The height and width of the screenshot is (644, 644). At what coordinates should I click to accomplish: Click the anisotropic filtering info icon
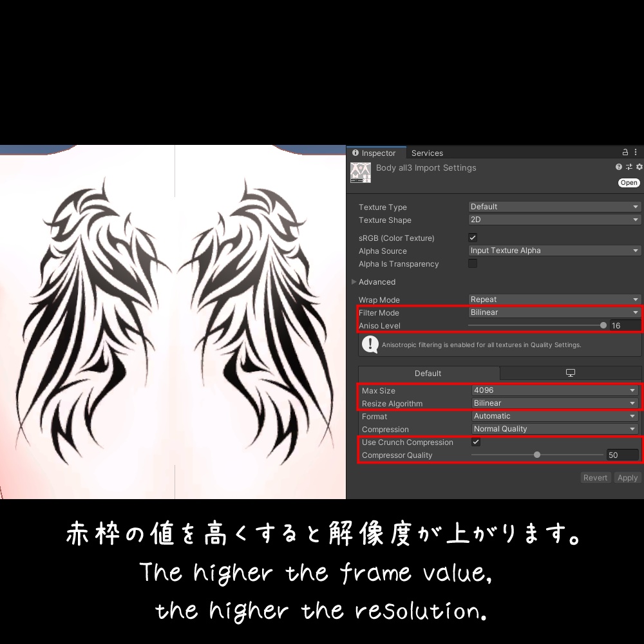[x=369, y=345]
